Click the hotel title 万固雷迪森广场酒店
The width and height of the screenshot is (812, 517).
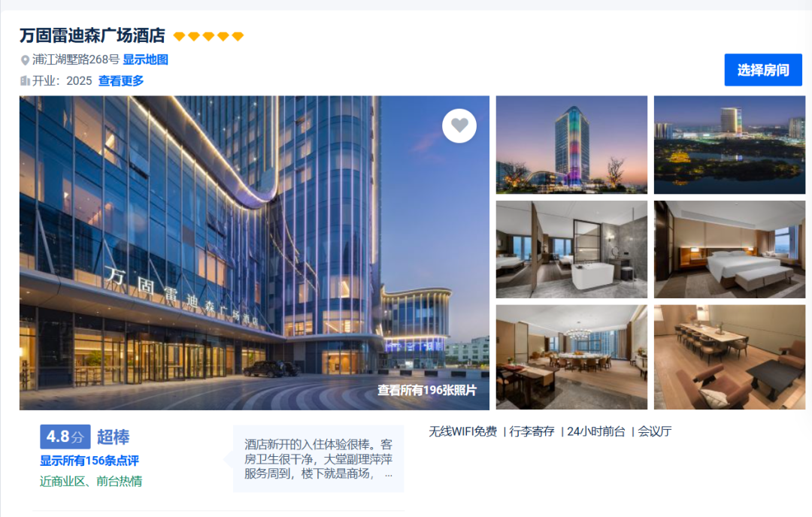tap(92, 36)
